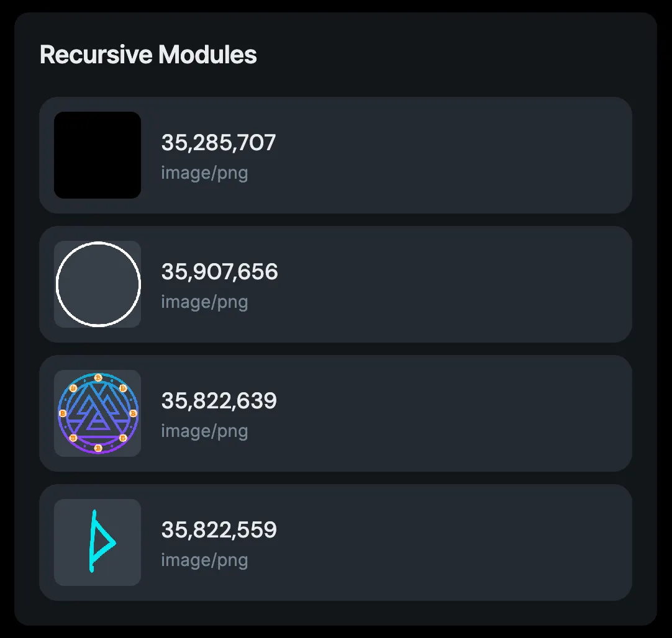The height and width of the screenshot is (638, 672).
Task: Click the center triangle of the emblem
Action: pyautogui.click(x=98, y=422)
